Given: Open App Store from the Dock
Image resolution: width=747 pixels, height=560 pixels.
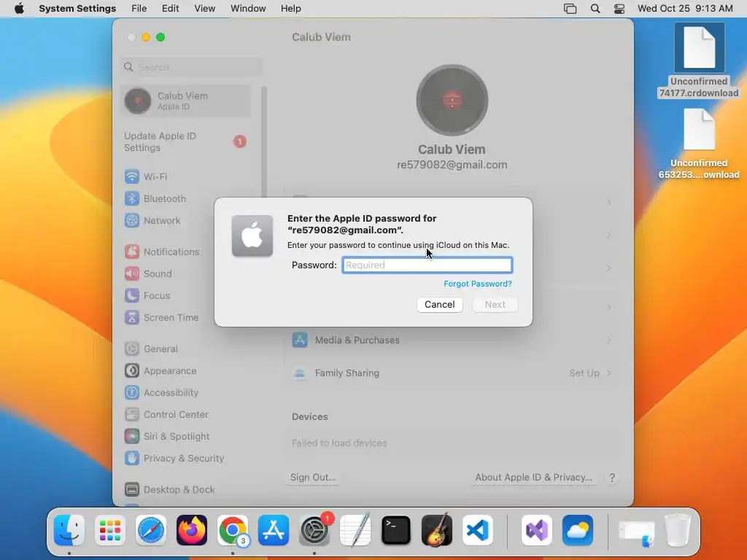Looking at the screenshot, I should (x=274, y=530).
